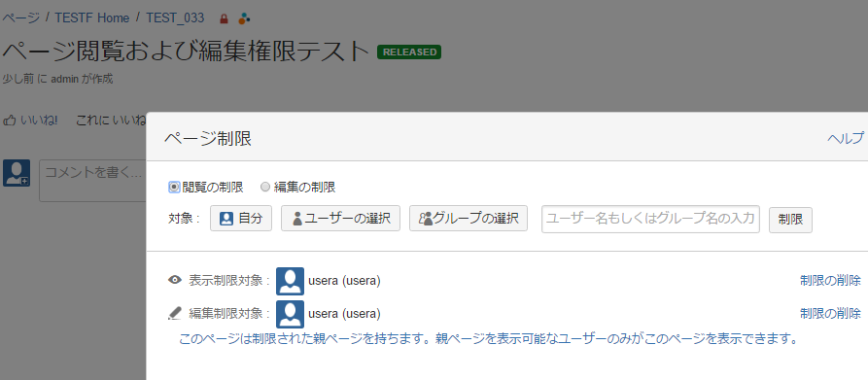Click the '少し前 に admin が作成' byline text
868x380 pixels.
57,79
